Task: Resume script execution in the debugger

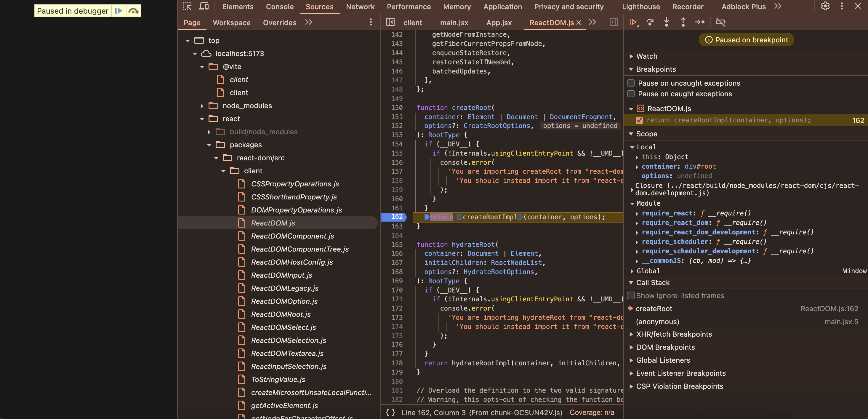Action: click(634, 22)
